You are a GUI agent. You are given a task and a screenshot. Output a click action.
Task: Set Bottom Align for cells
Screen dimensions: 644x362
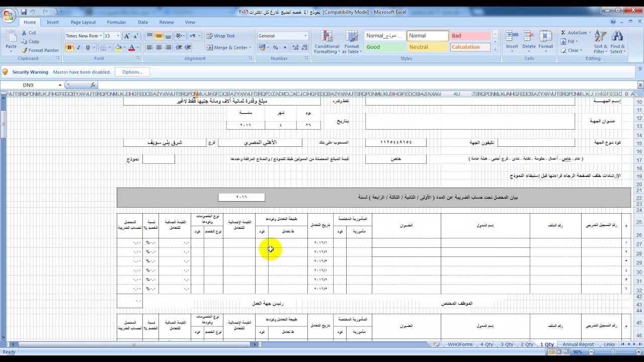pos(169,36)
